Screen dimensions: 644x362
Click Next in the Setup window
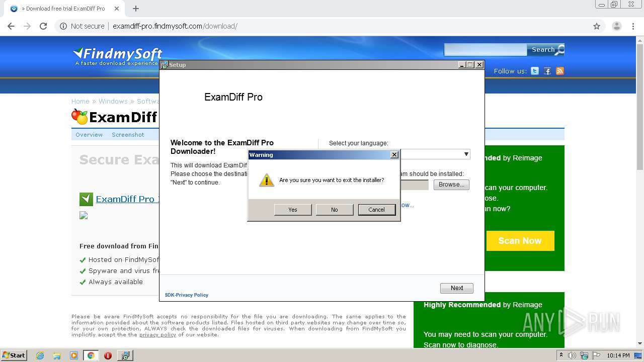pyautogui.click(x=457, y=288)
